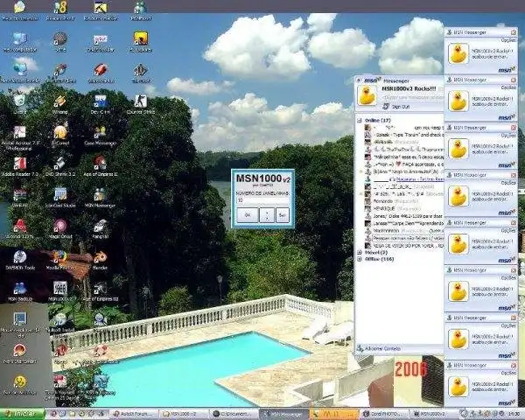Click the duck display picture in Messenger header
Screen dimensions: 525x420
367,95
